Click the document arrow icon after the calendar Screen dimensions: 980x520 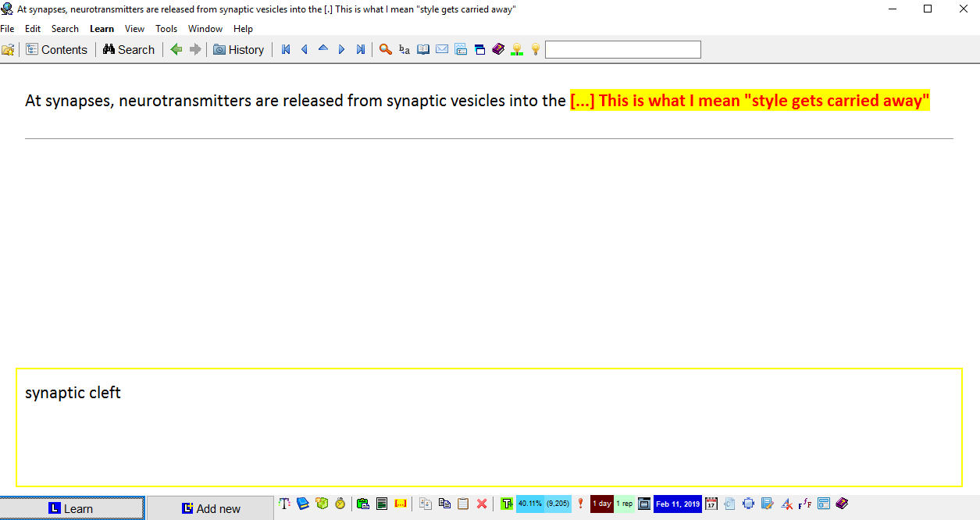(x=729, y=504)
